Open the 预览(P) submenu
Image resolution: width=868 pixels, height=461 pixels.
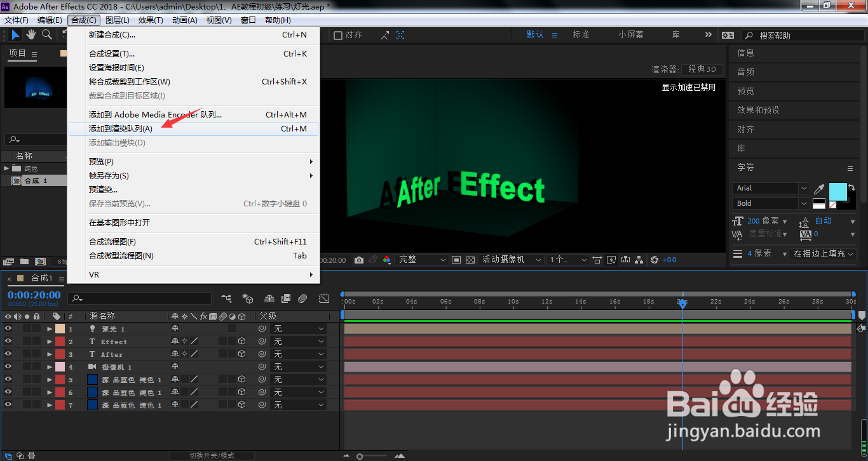(x=193, y=162)
